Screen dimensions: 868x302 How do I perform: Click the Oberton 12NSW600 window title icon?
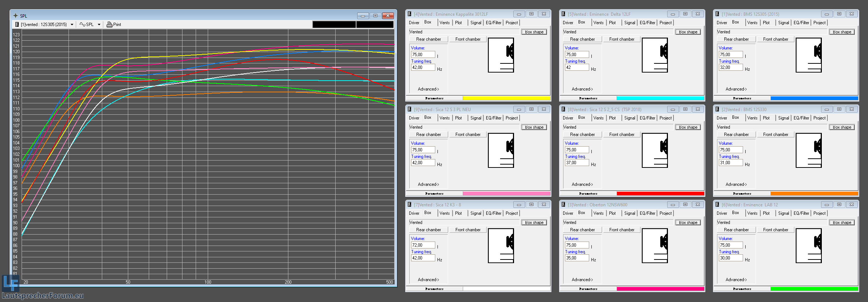pyautogui.click(x=564, y=205)
